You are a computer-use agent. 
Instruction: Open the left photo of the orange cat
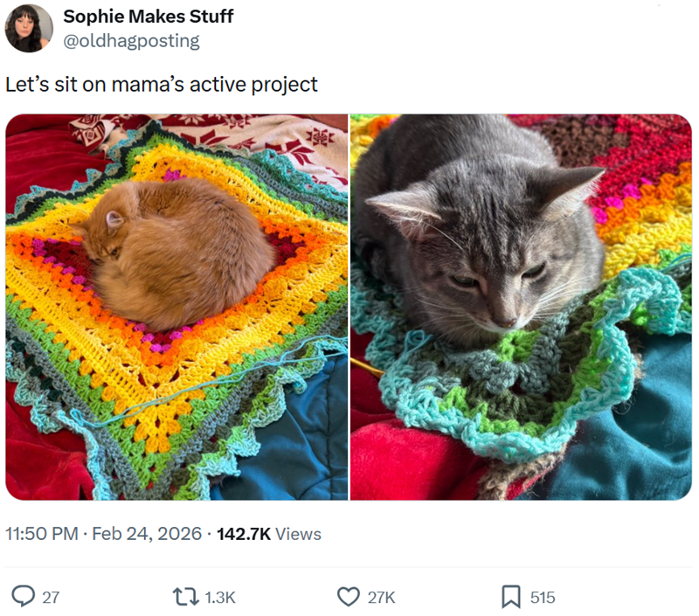coord(175,306)
